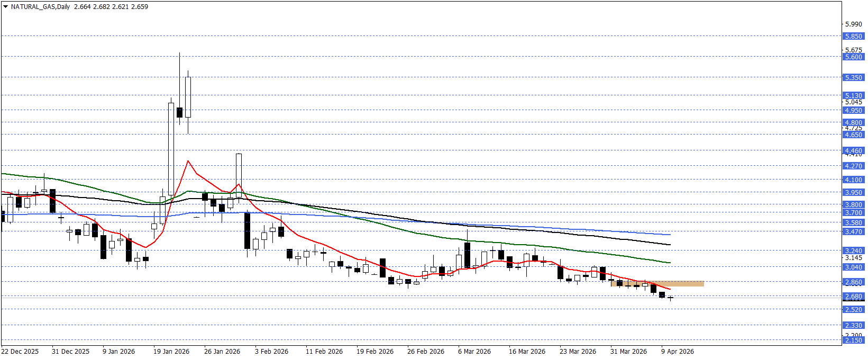868x358 pixels.
Task: Select the 5.350 horizontal level label
Action: click(x=853, y=77)
